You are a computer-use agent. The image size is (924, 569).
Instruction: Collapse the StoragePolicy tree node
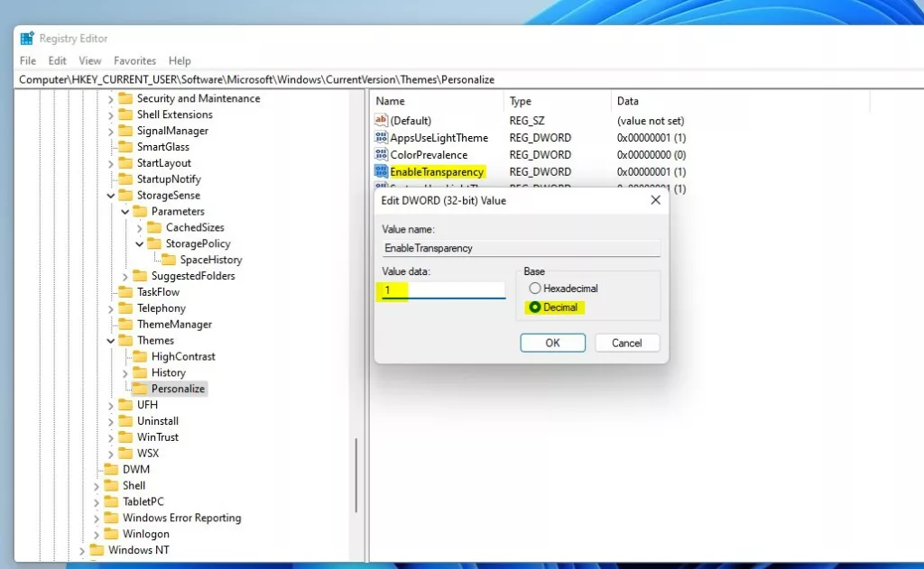[x=140, y=243]
